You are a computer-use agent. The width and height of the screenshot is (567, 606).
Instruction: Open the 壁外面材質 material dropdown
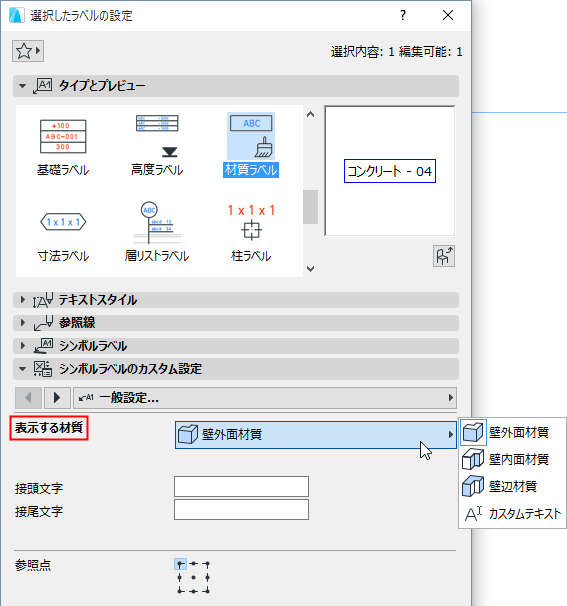coord(315,435)
